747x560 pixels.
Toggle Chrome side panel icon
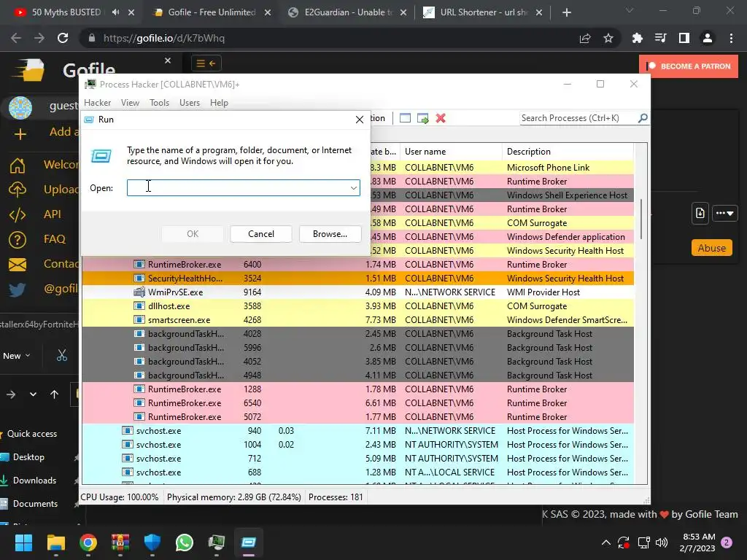pos(684,38)
